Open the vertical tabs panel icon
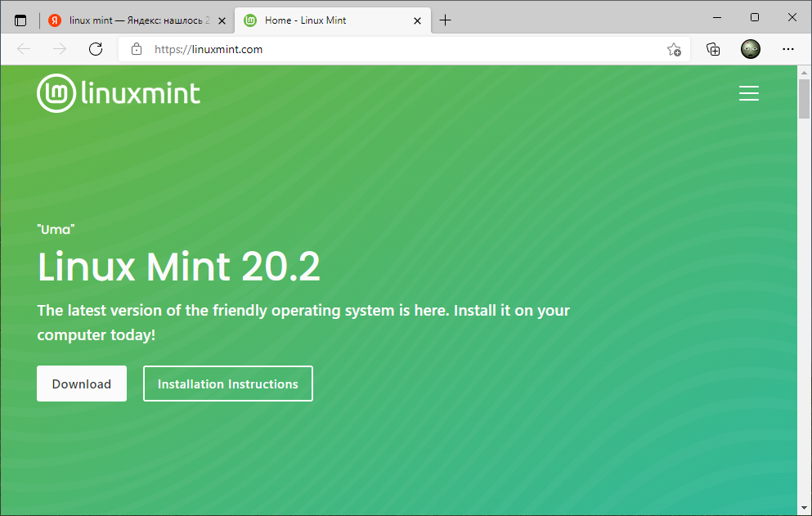The width and height of the screenshot is (812, 516). (20, 20)
